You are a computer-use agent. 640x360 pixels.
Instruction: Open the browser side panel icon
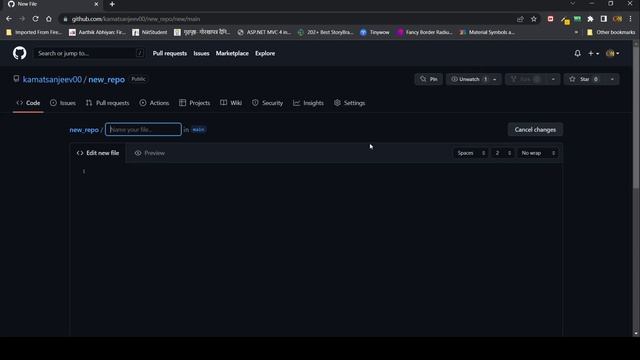click(604, 19)
